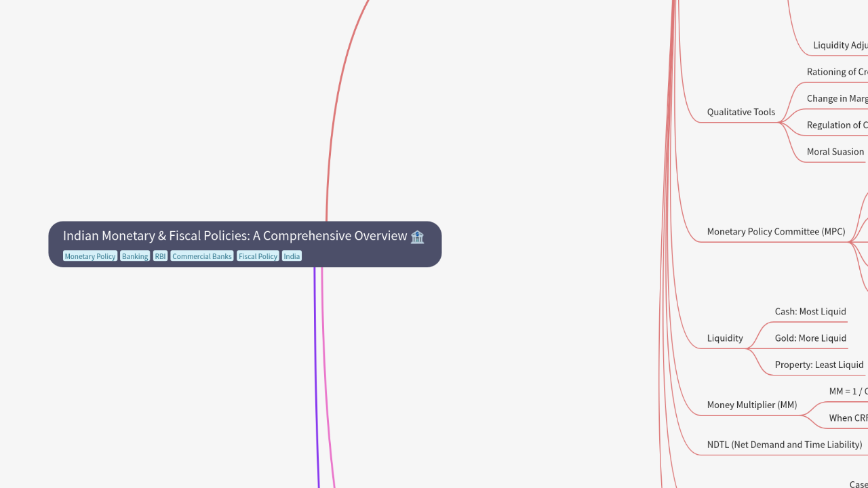Click the NDTL (Net Demand and Time Liability) node

coord(785,445)
